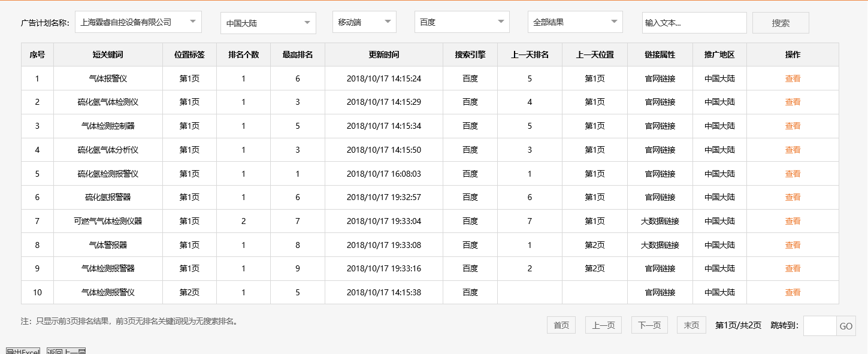Image resolution: width=868 pixels, height=354 pixels.
Task: Jump to last page with 末页 button
Action: click(691, 325)
